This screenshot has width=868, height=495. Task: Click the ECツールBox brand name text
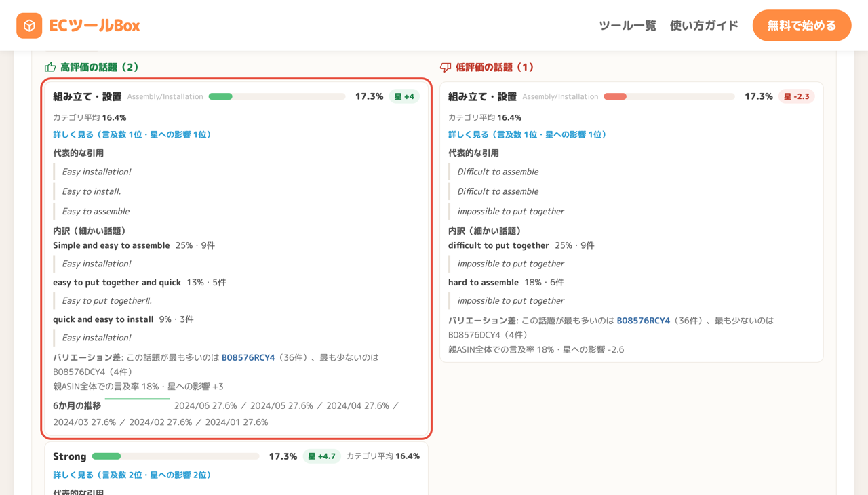[x=95, y=26]
